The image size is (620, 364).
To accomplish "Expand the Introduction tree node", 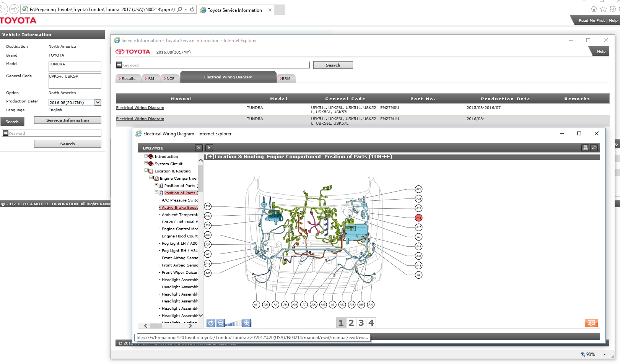I will pyautogui.click(x=146, y=156).
